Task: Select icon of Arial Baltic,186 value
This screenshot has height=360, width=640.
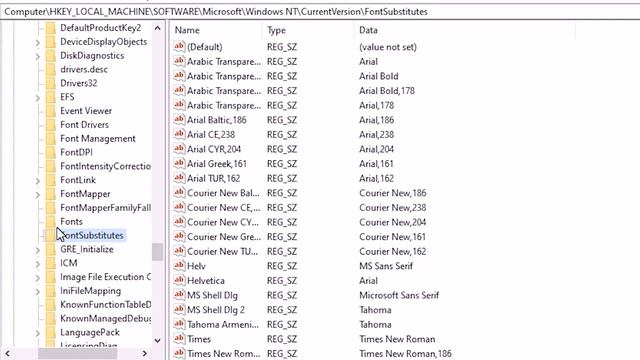Action: tap(179, 120)
